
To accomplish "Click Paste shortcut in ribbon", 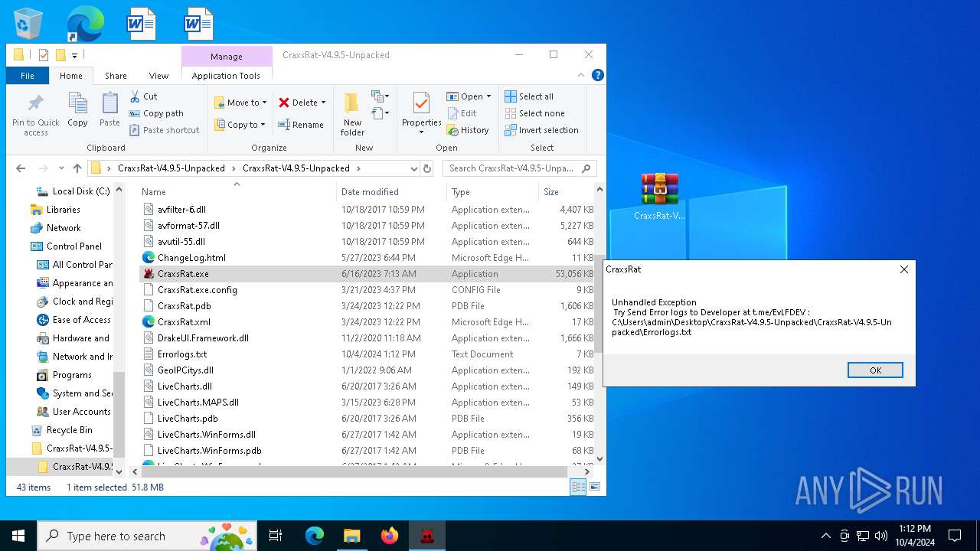I will pyautogui.click(x=164, y=130).
